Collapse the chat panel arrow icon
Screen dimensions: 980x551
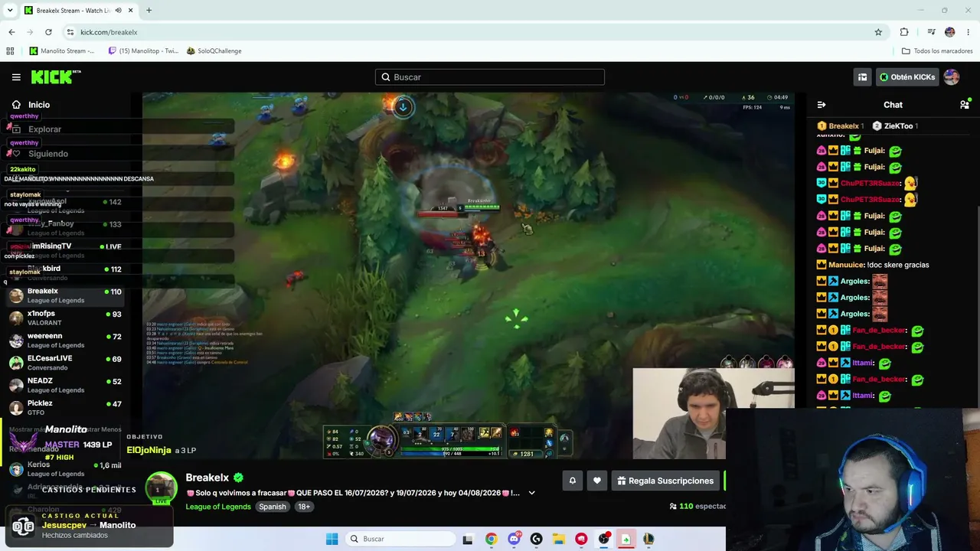tap(822, 105)
